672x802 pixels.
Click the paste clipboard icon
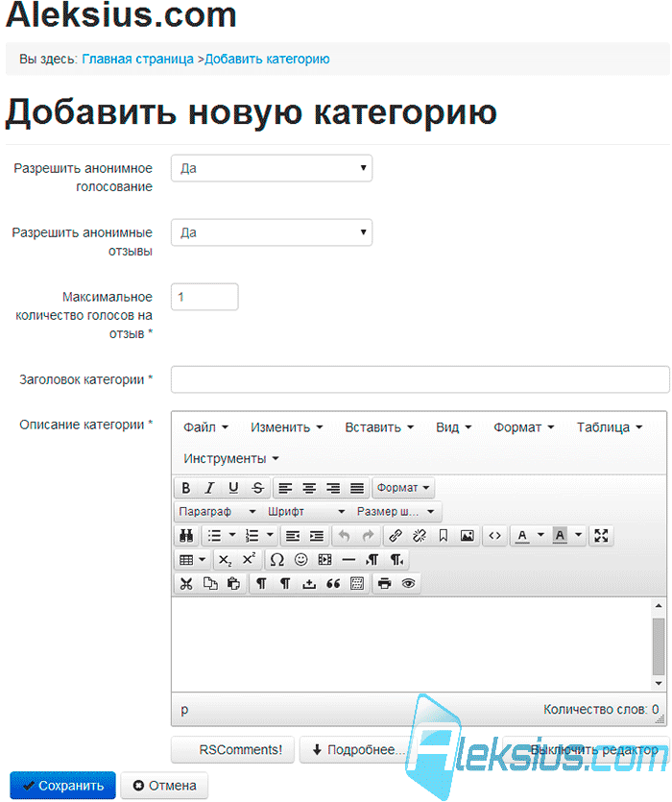coord(233,584)
